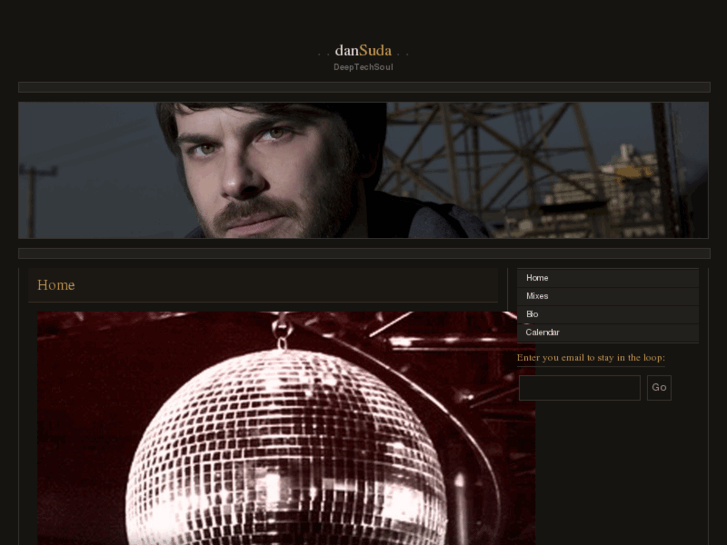Screen dimensions: 727x545
Task: Go to Home in sidebar menu
Action: point(608,278)
